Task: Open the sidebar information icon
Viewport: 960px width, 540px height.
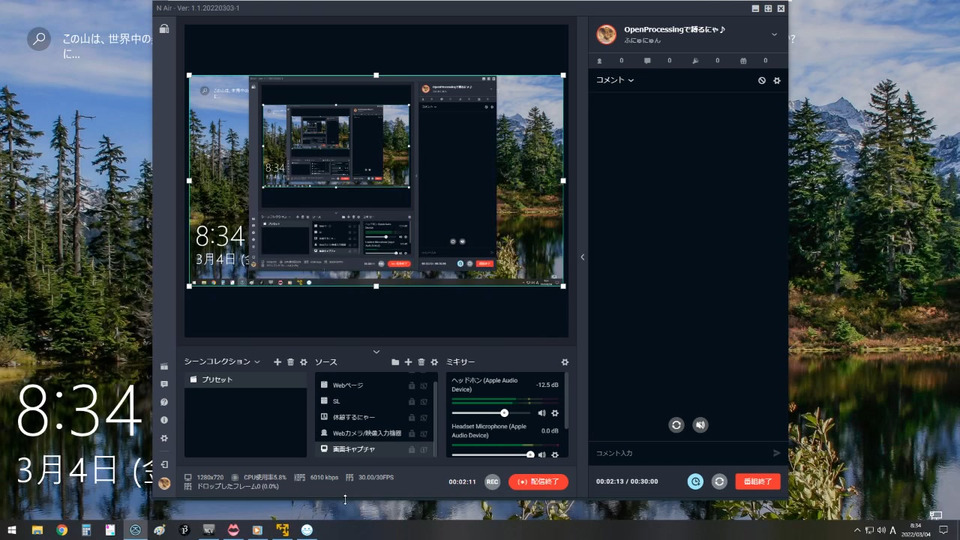Action: point(164,420)
